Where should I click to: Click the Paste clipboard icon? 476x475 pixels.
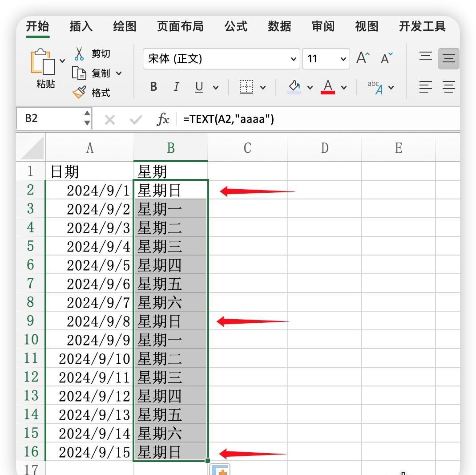(x=43, y=61)
